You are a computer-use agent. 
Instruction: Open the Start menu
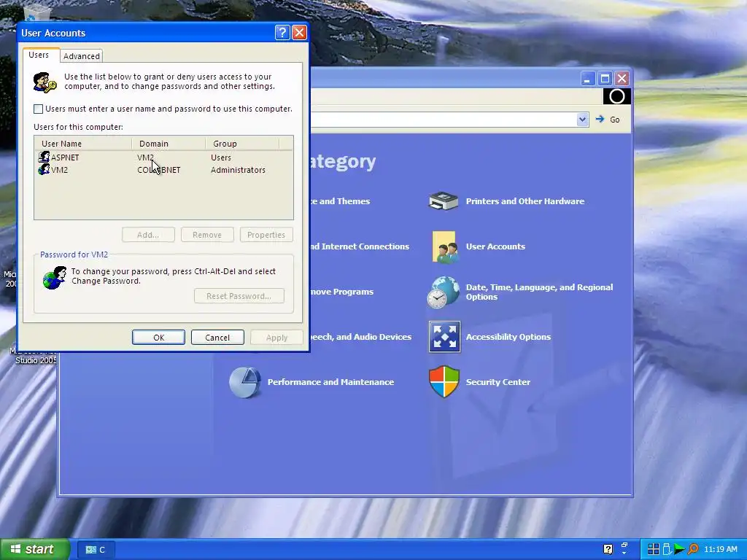[x=34, y=549]
